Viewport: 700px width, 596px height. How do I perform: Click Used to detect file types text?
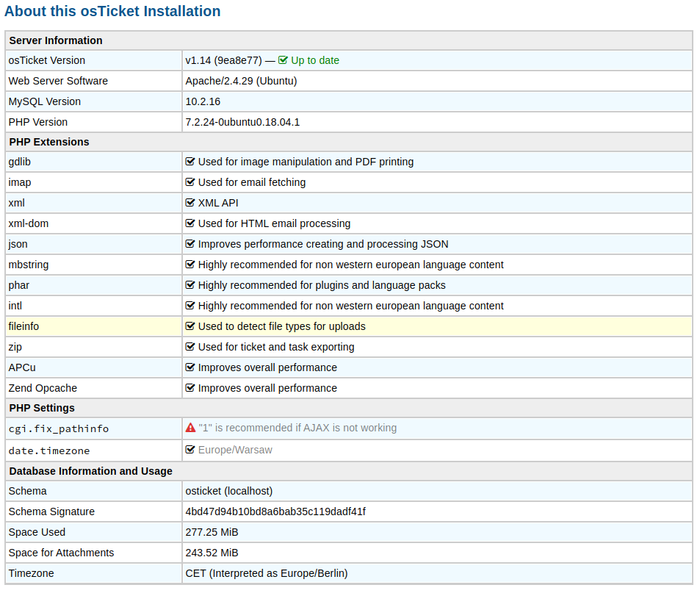[282, 326]
